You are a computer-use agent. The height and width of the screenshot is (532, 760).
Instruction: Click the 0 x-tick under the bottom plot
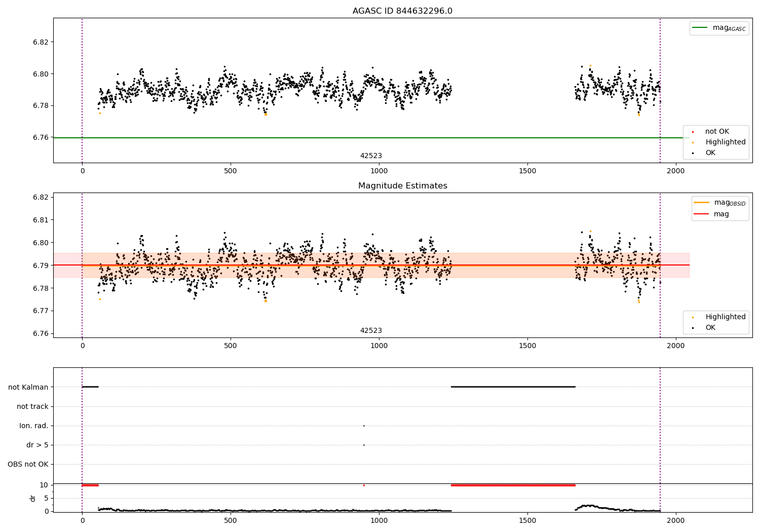coord(82,521)
